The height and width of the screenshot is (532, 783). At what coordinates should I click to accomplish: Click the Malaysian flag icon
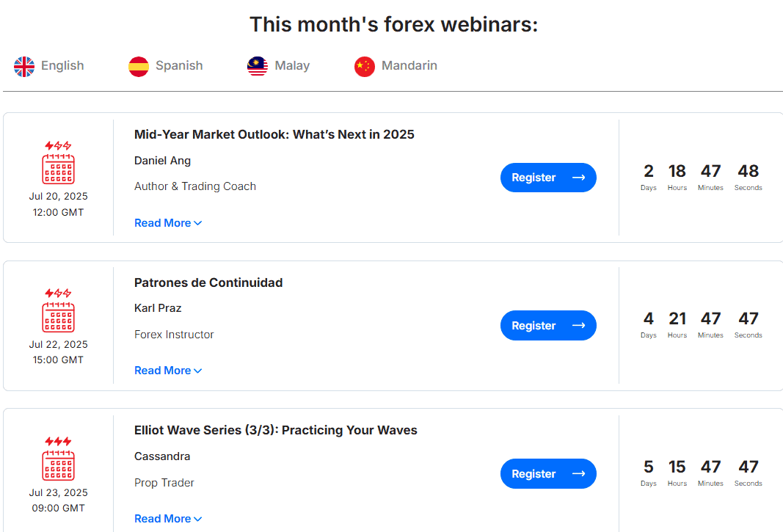(257, 65)
